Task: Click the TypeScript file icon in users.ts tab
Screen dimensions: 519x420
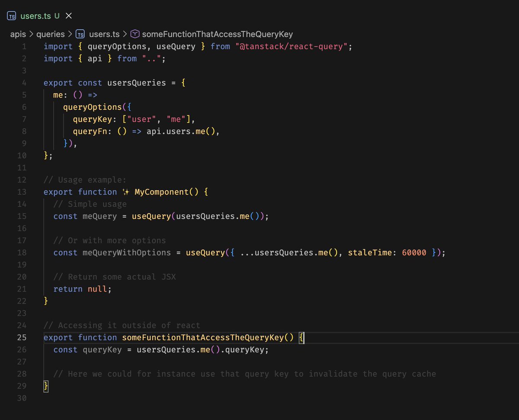Action: pos(12,16)
